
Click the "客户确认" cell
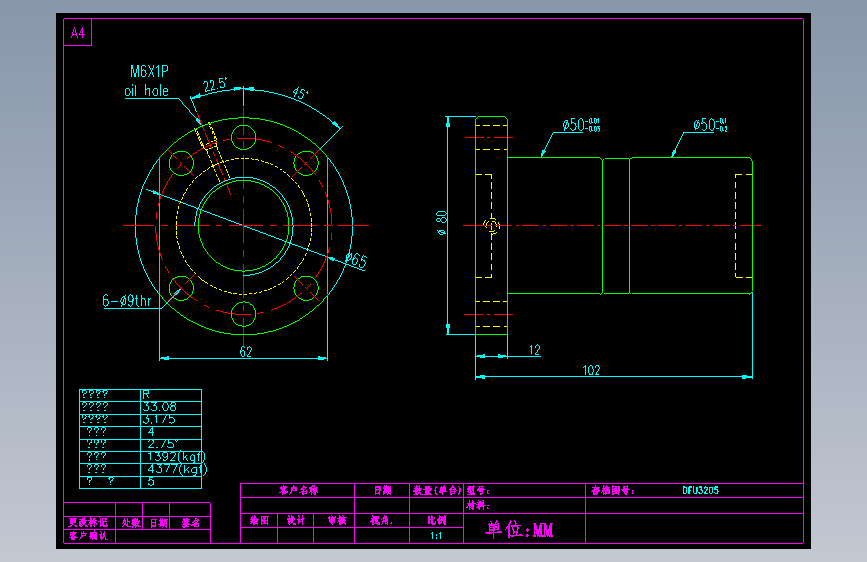click(88, 535)
